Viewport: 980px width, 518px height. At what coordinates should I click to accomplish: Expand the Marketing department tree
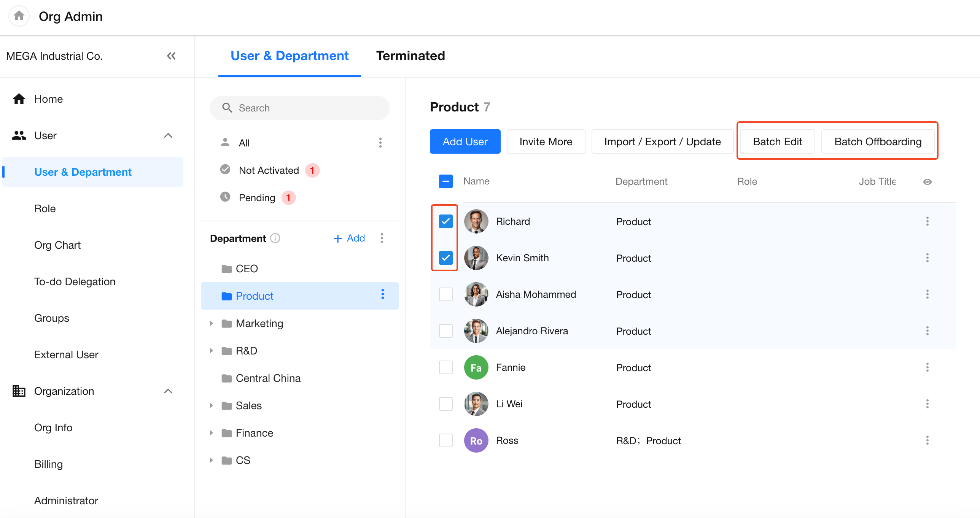212,323
